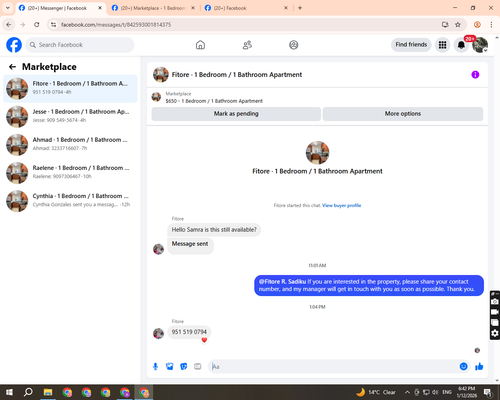Open the tab search dropdown arrow
The height and width of the screenshot is (400, 500).
(8, 8)
